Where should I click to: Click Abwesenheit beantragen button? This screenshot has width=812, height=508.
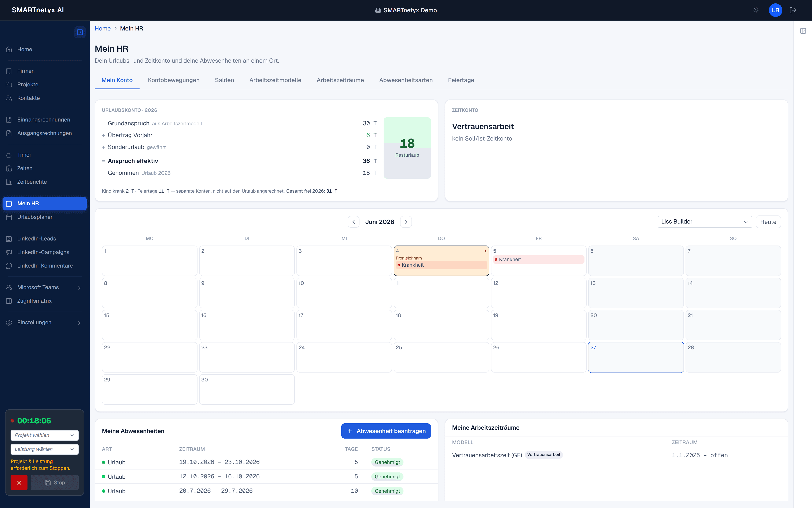(386, 431)
